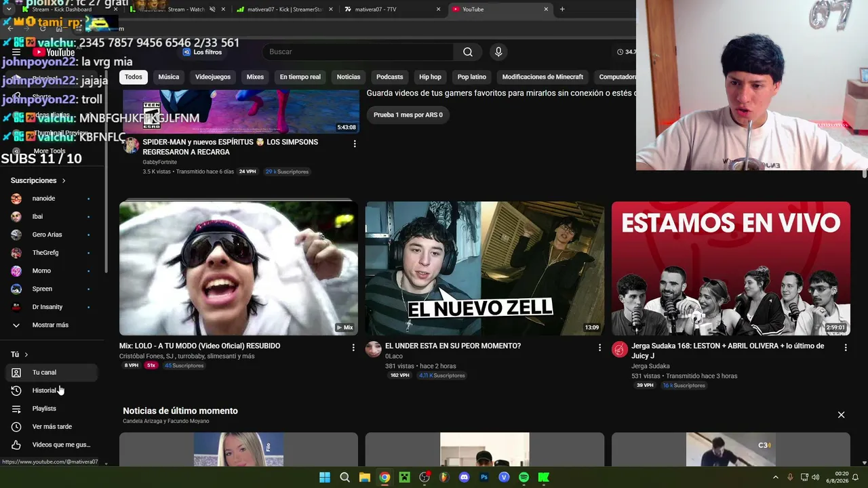Open Photoshop from the taskbar

pyautogui.click(x=484, y=477)
